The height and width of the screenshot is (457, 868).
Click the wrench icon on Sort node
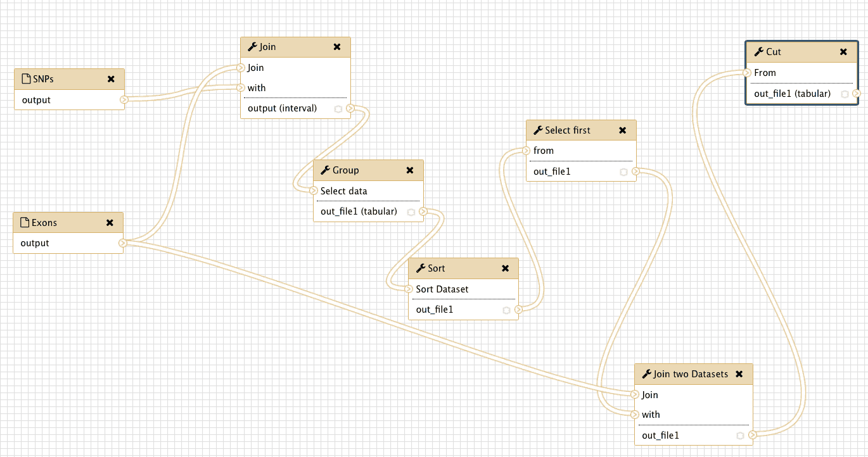(420, 268)
